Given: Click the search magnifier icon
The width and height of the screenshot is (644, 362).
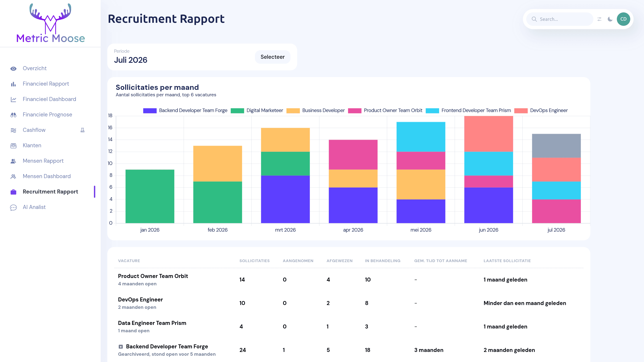Looking at the screenshot, I should [x=534, y=19].
